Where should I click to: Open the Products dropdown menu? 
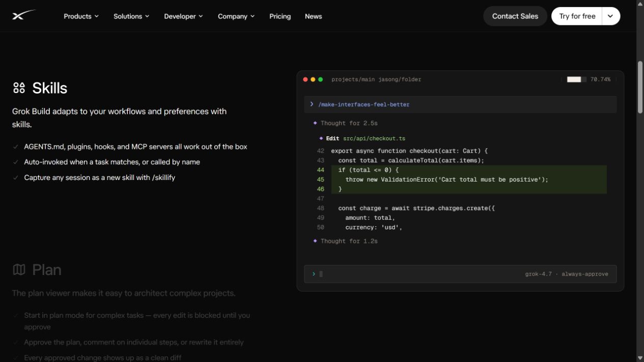pyautogui.click(x=81, y=16)
